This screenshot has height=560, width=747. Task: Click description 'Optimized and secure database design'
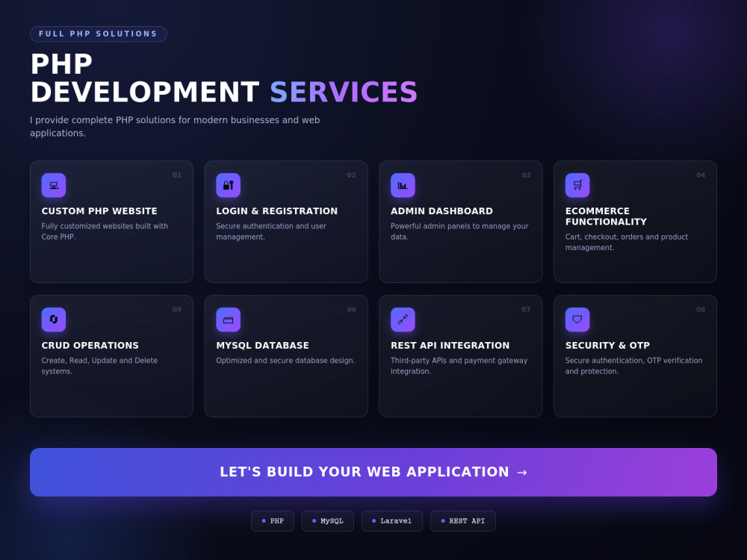coord(286,361)
